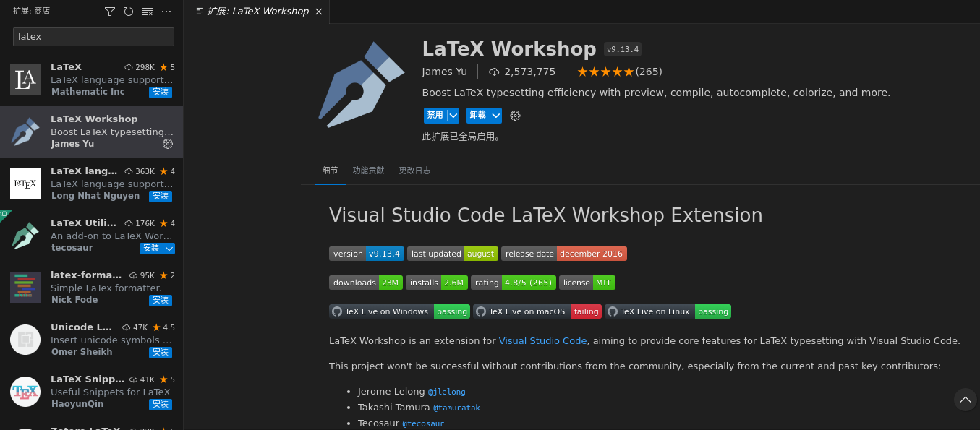Clear the extension search results
The height and width of the screenshot is (430, 980).
pyautogui.click(x=148, y=12)
